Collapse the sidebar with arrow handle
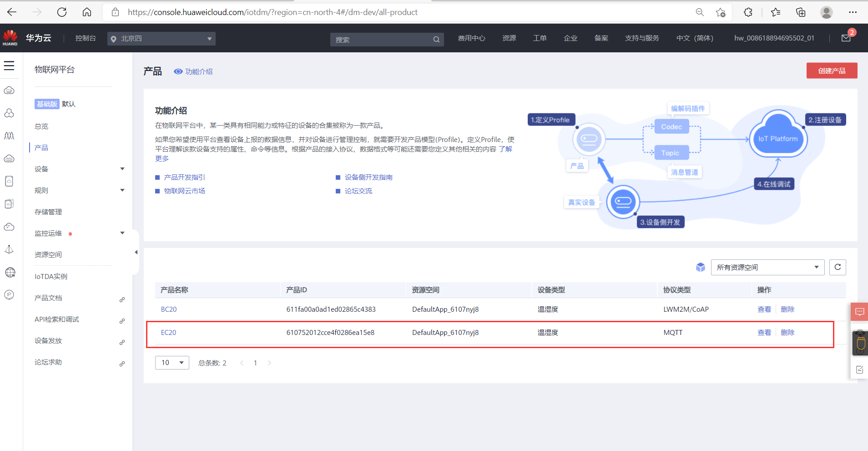The width and height of the screenshot is (868, 451). point(136,252)
